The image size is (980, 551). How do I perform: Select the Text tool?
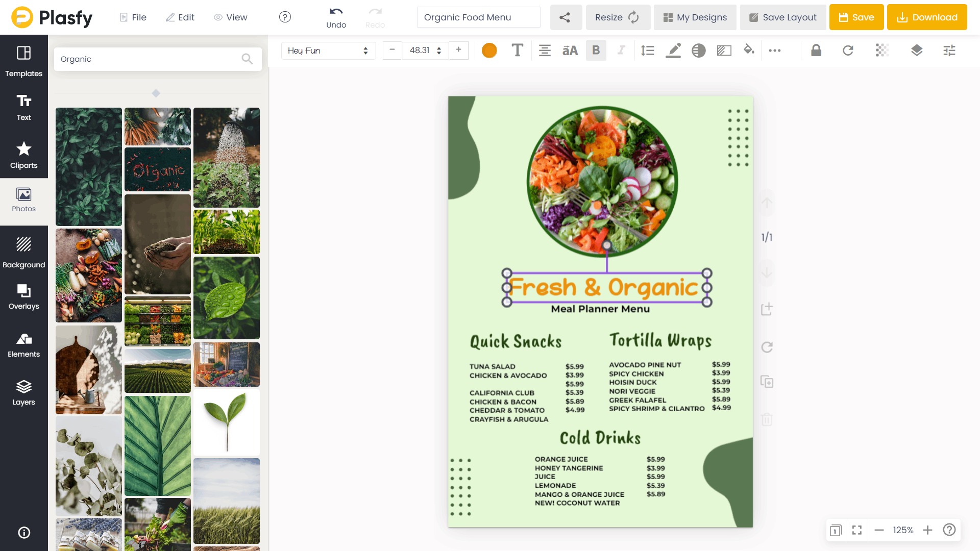(x=23, y=106)
